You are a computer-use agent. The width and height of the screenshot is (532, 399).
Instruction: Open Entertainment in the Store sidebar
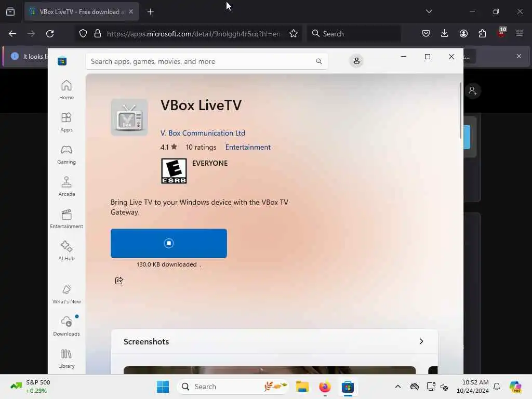(x=66, y=219)
